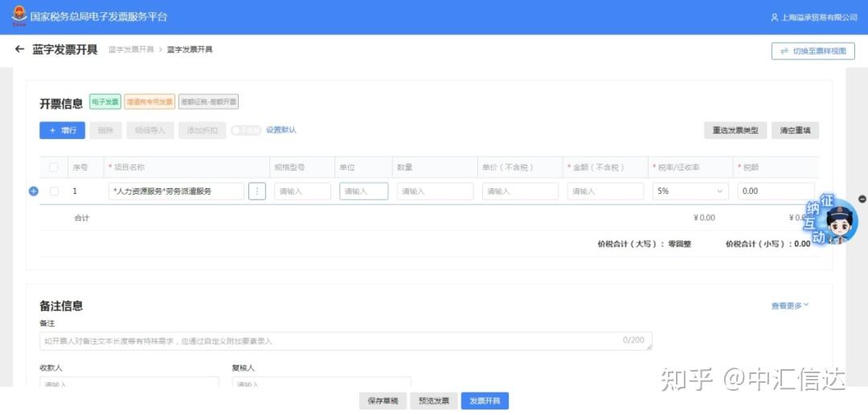Click the 电子发票 green tag
Viewport: 868px width, 415px height.
point(105,102)
